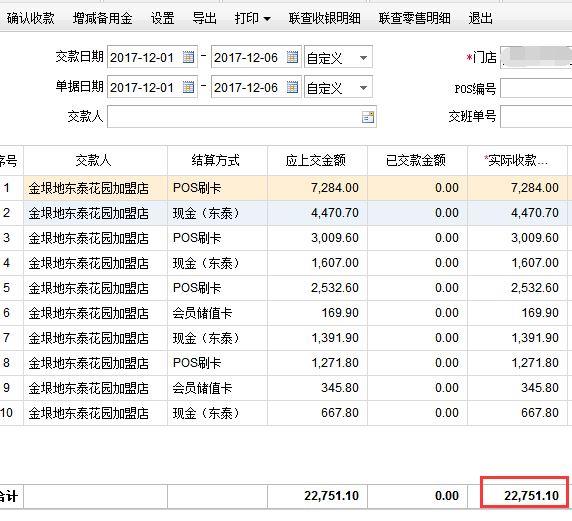The width and height of the screenshot is (572, 521).
Task: Select 3,009.60 in the 应上交金额 column
Action: coord(317,238)
